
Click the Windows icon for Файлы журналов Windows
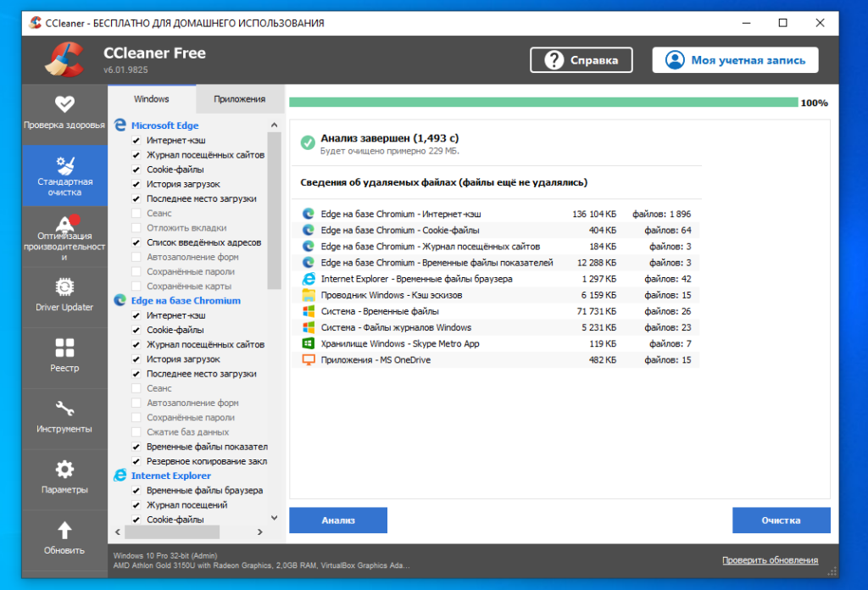pyautogui.click(x=309, y=327)
